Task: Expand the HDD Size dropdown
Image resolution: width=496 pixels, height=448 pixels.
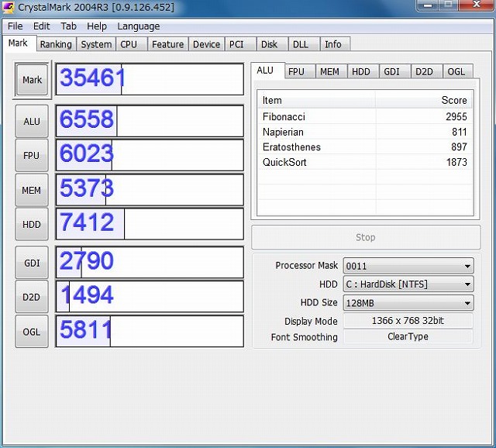Action: 408,303
